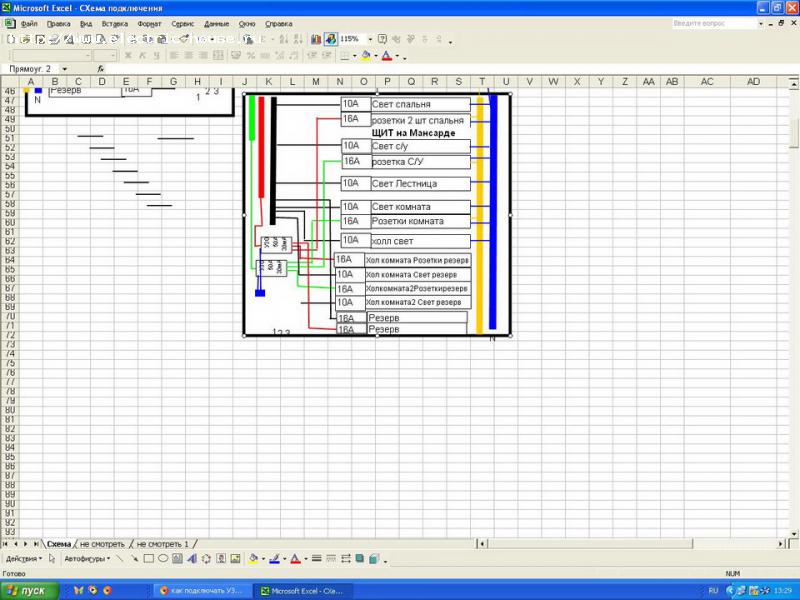Select the Oval drawing tool

[162, 558]
